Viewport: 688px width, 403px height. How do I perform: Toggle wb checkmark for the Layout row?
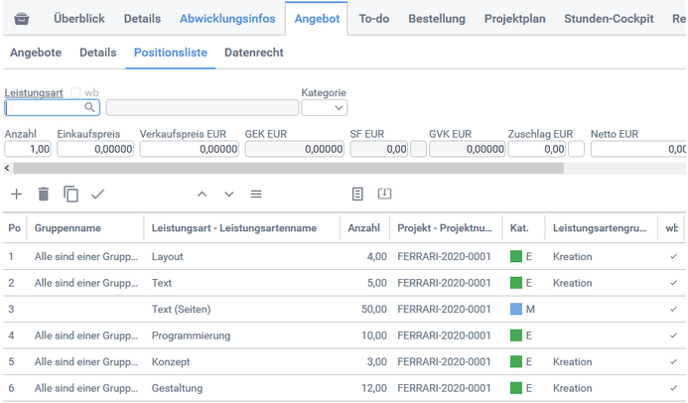pos(672,257)
